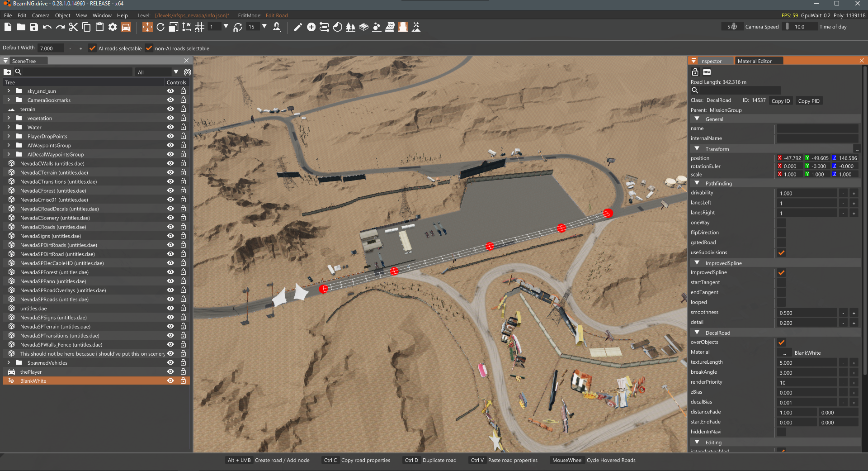This screenshot has height=471, width=868.
Task: Expand the SpawnedVehicles folder
Action: (9, 362)
